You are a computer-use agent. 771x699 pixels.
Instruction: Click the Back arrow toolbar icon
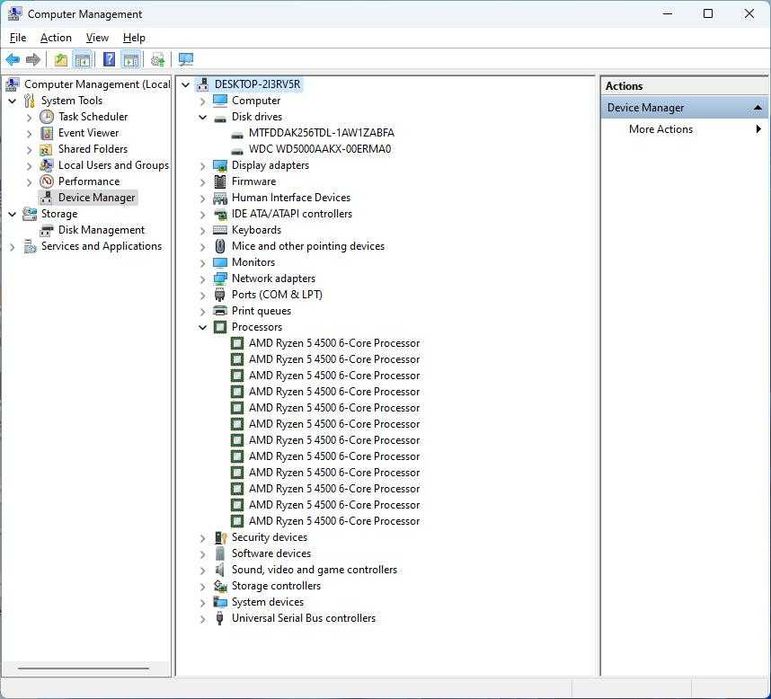click(x=13, y=60)
